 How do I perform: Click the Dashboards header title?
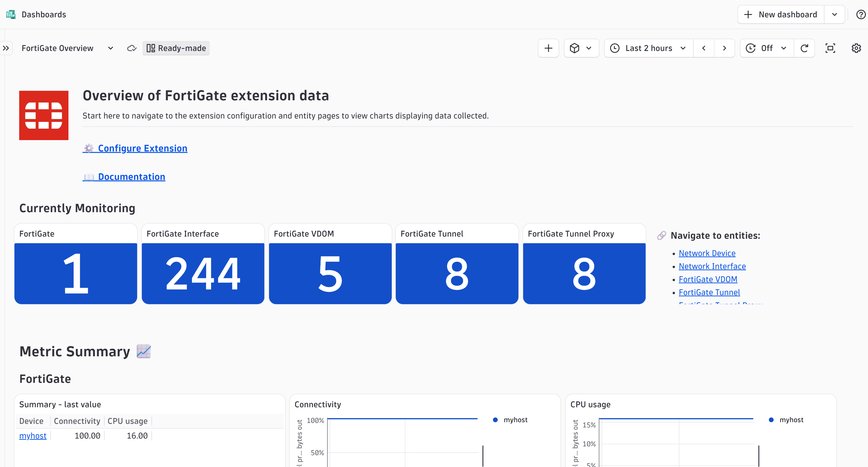point(44,14)
